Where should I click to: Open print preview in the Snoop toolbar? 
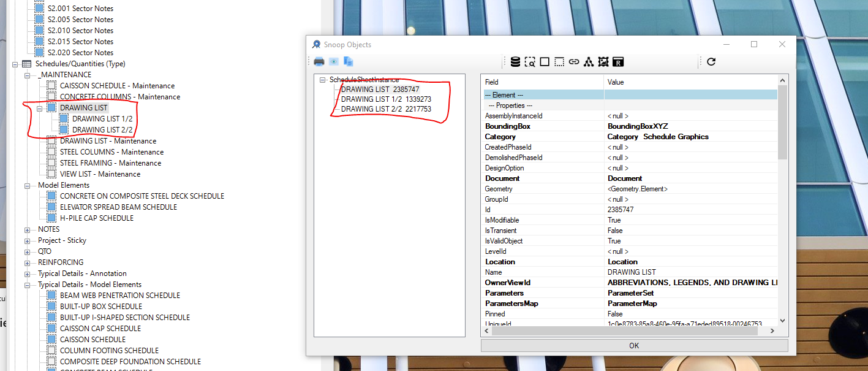[x=333, y=61]
